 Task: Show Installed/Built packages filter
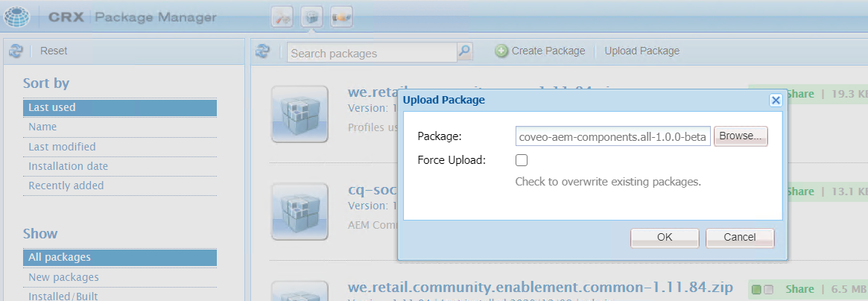point(119,296)
